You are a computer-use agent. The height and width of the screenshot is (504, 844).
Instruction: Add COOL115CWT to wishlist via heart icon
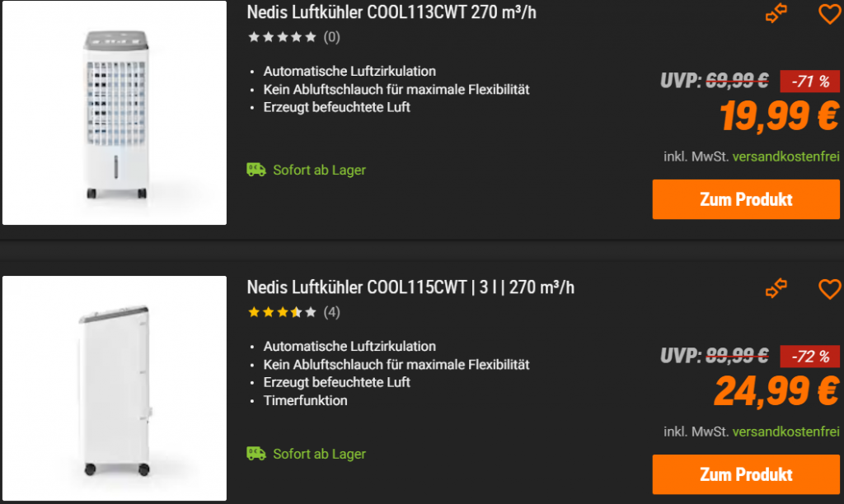coord(829,289)
